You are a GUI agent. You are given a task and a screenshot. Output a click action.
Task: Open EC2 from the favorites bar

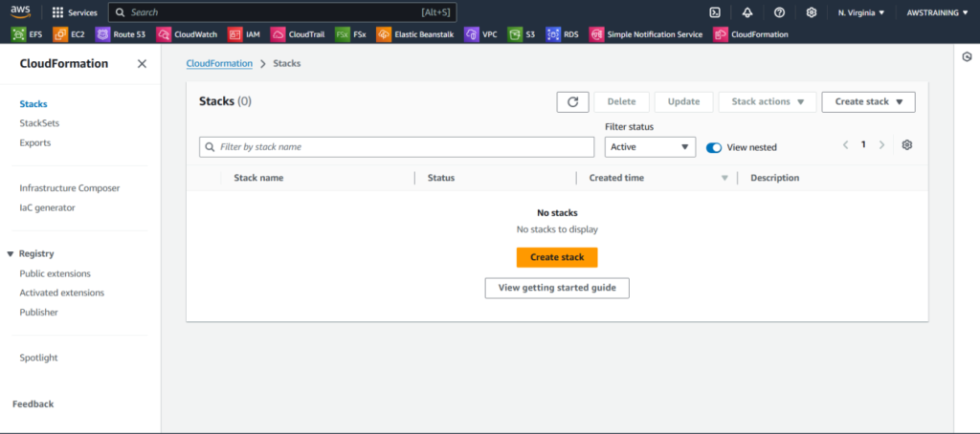pyautogui.click(x=70, y=34)
